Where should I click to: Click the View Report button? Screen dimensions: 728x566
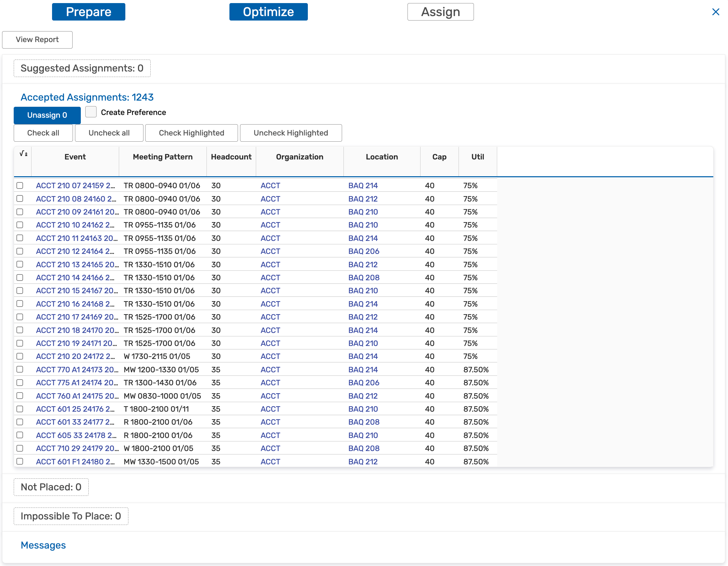pos(37,40)
